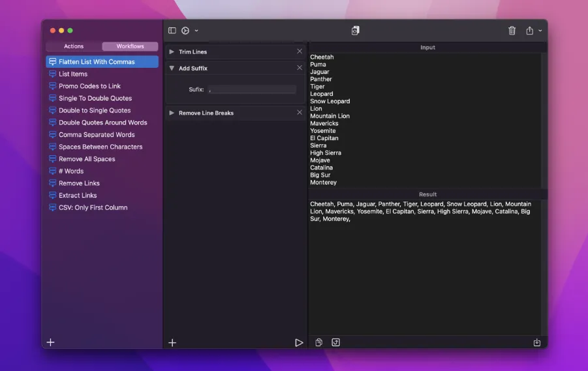This screenshot has width=588, height=371.
Task: Add a new action with plus button
Action: pyautogui.click(x=172, y=342)
